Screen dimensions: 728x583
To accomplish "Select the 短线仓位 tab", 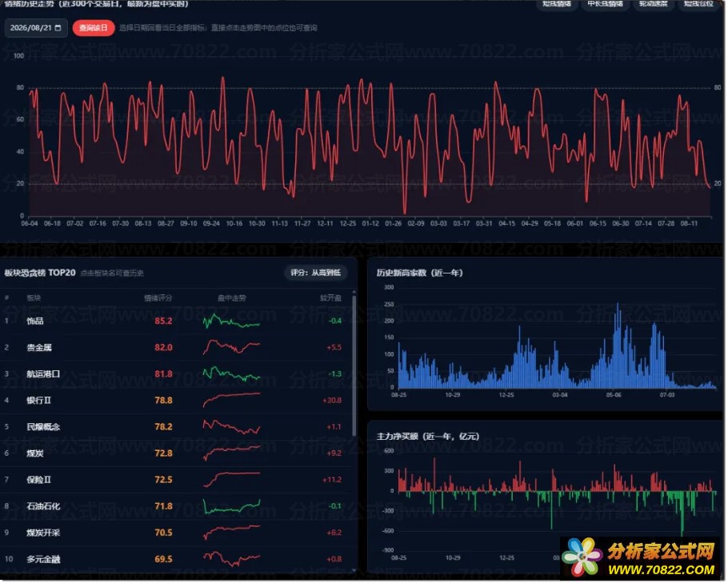I will [x=698, y=4].
